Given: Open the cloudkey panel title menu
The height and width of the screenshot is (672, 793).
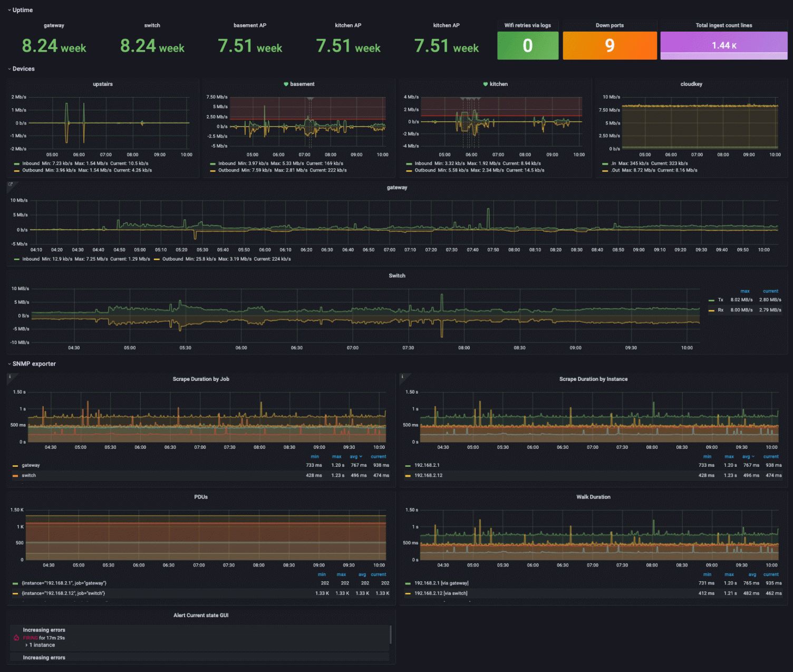Looking at the screenshot, I should pos(691,84).
